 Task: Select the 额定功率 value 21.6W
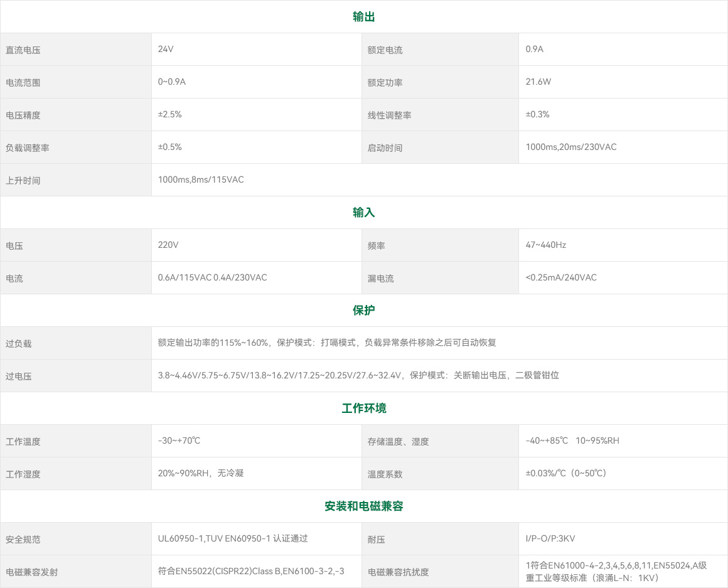(x=538, y=82)
